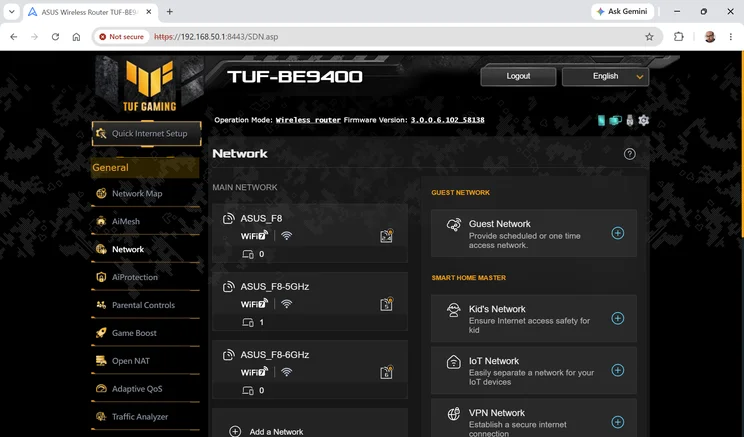Click the browser address bar URL
744x437 pixels.
click(x=216, y=37)
